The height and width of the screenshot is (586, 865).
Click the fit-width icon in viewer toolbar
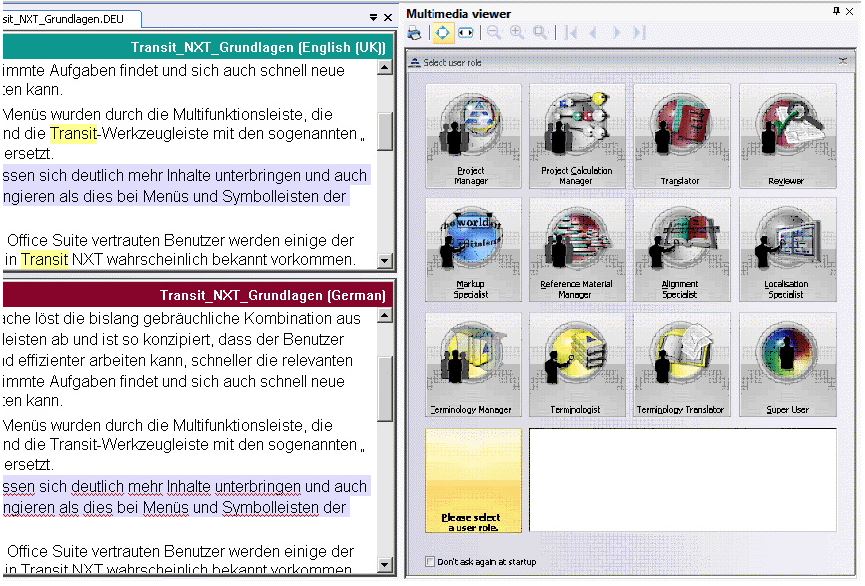(x=466, y=33)
